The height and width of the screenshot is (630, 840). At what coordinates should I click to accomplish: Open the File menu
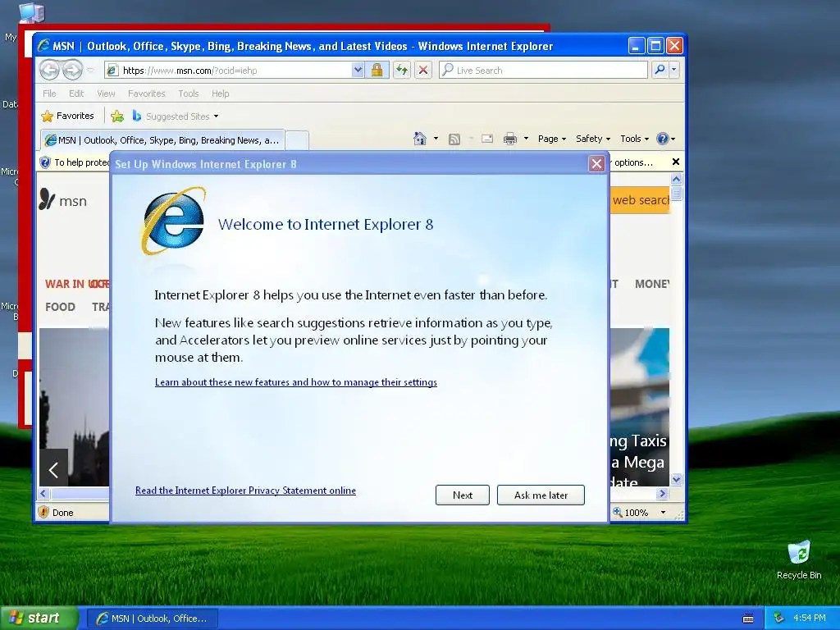point(49,94)
